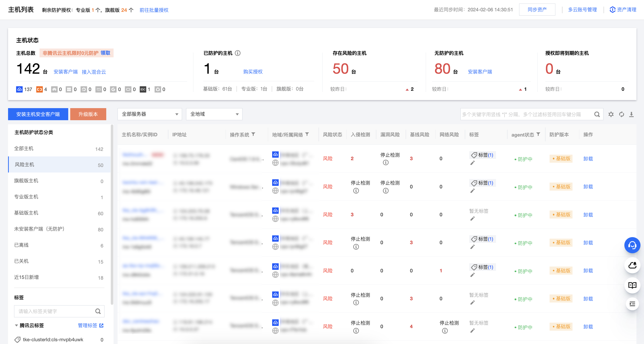Viewport: 644px width, 344px height.
Task: Open the 全地域 region dropdown
Action: point(214,114)
